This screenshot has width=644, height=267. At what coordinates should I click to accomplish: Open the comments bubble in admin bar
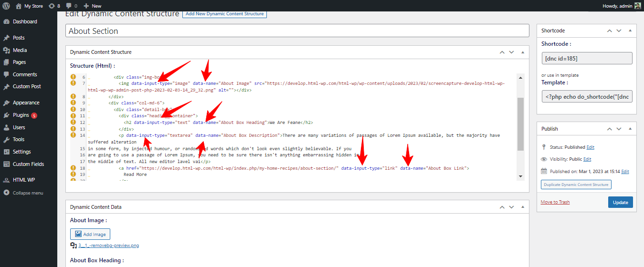[x=72, y=6]
